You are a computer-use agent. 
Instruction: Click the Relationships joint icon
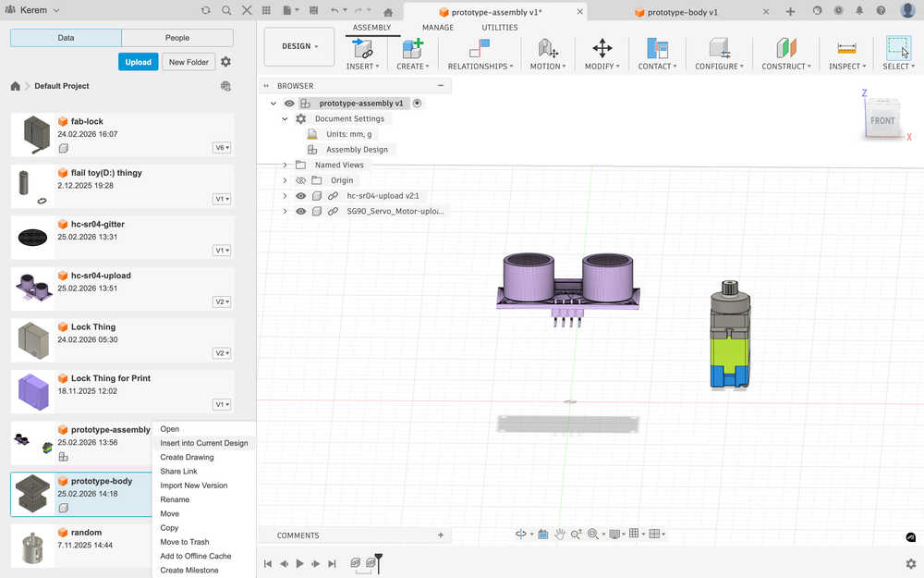pos(480,48)
